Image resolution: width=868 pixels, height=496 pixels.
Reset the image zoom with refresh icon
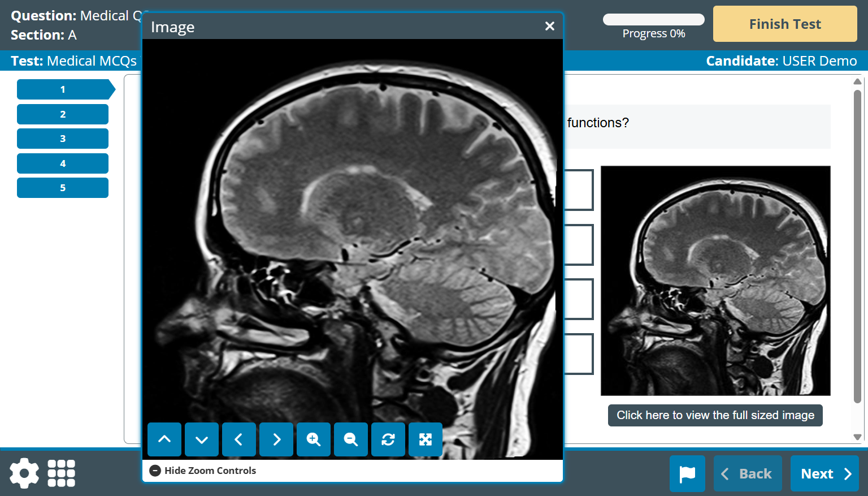(x=388, y=439)
